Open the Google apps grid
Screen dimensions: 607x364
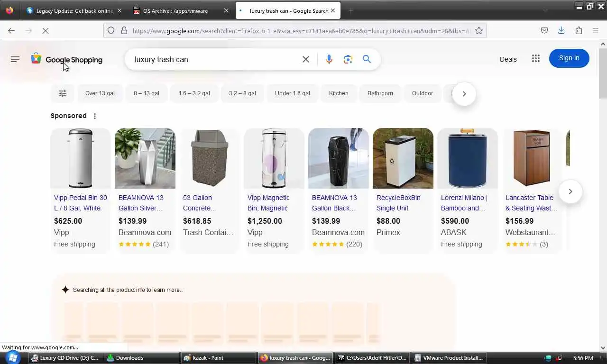click(536, 58)
